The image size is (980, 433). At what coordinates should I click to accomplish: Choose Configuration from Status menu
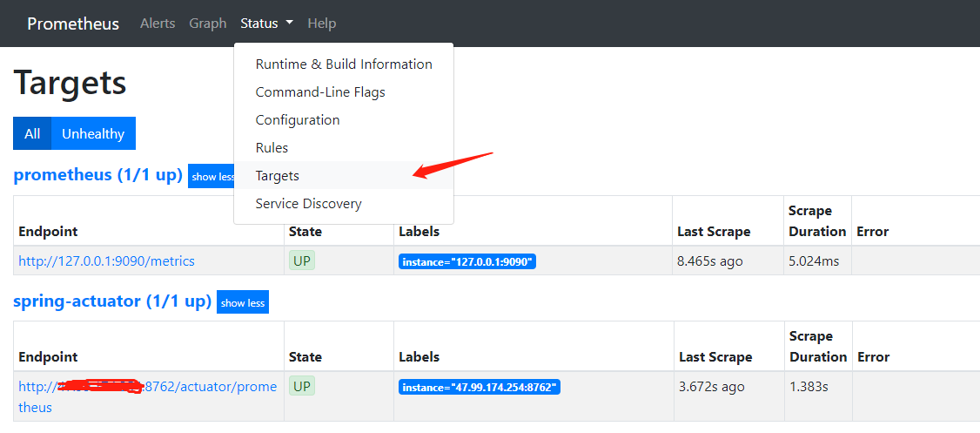344,120
